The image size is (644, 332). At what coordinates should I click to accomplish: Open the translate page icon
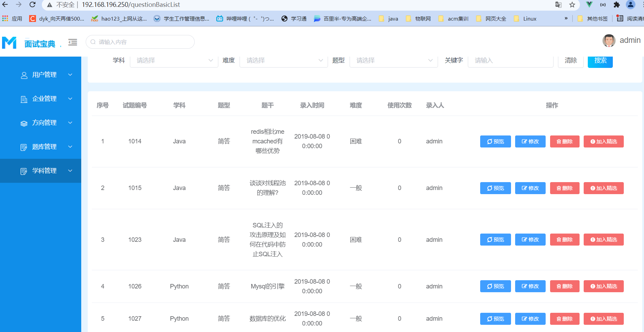(558, 5)
